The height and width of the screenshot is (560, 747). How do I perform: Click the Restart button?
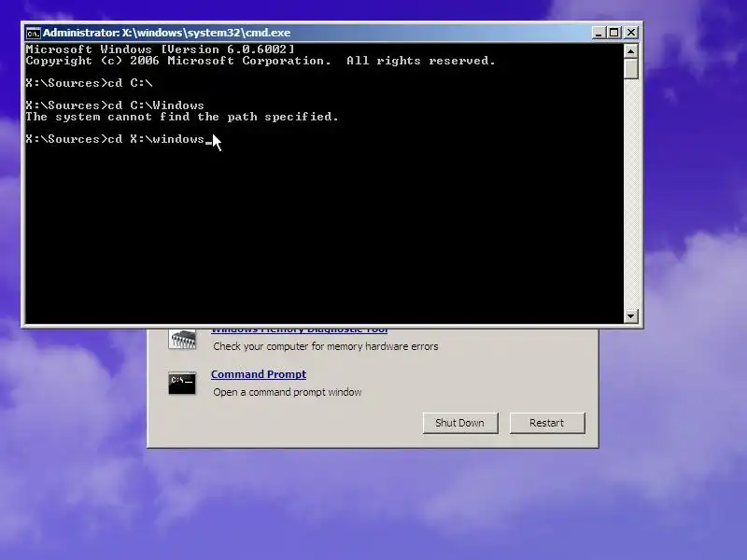click(547, 423)
